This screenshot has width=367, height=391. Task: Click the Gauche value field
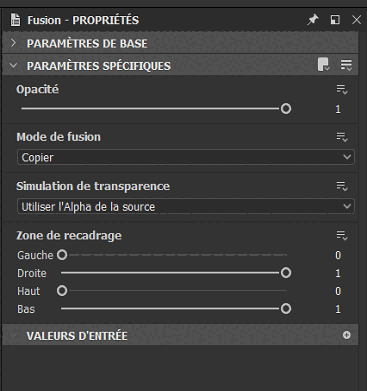[x=338, y=255]
